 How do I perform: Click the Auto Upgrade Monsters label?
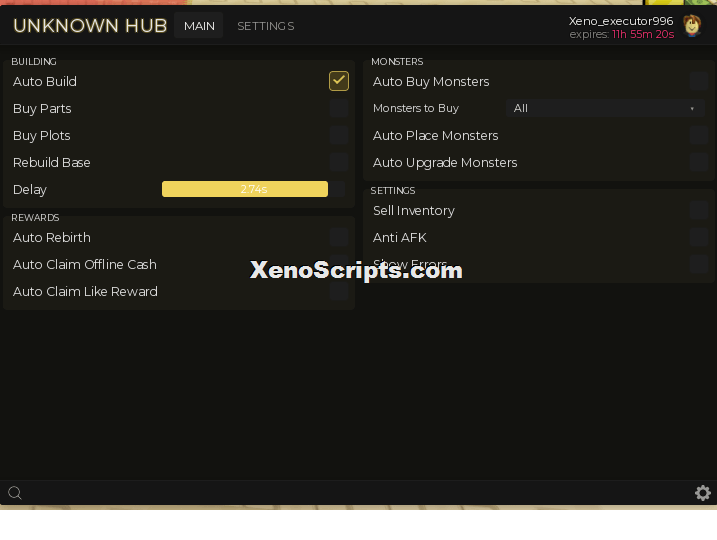[445, 162]
